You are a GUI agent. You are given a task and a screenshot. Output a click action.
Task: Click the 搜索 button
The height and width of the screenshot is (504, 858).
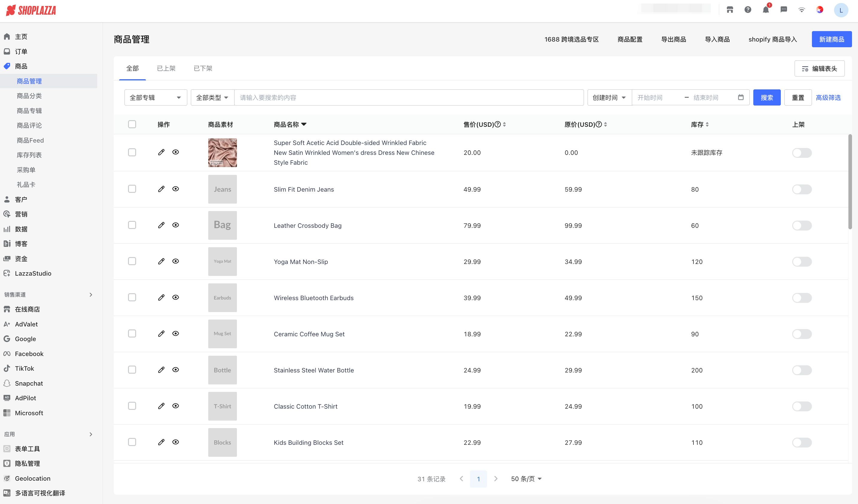pyautogui.click(x=767, y=98)
